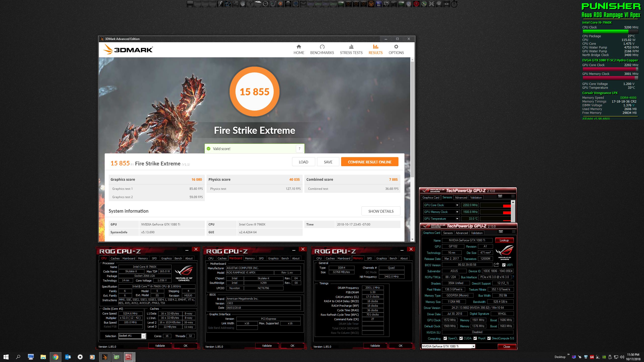Click the Valid score question mark button
Viewport: 644px width, 362px height.
click(x=299, y=149)
